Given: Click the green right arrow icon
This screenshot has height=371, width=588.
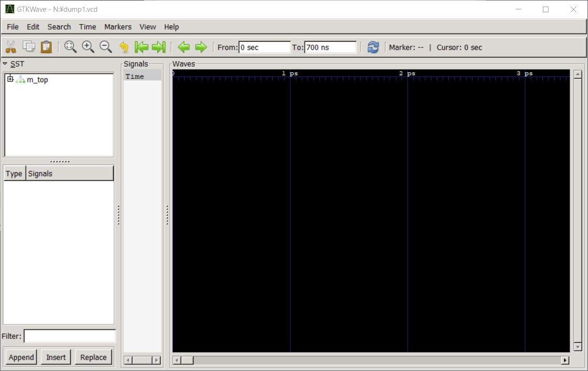Looking at the screenshot, I should click(201, 47).
